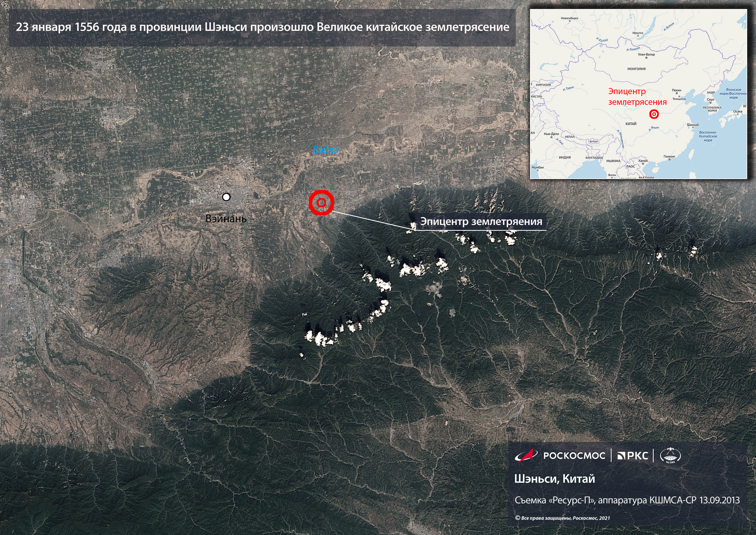Image resolution: width=756 pixels, height=535 pixels.
Task: Click the red epicenter marker on satellite image
Action: (x=321, y=203)
